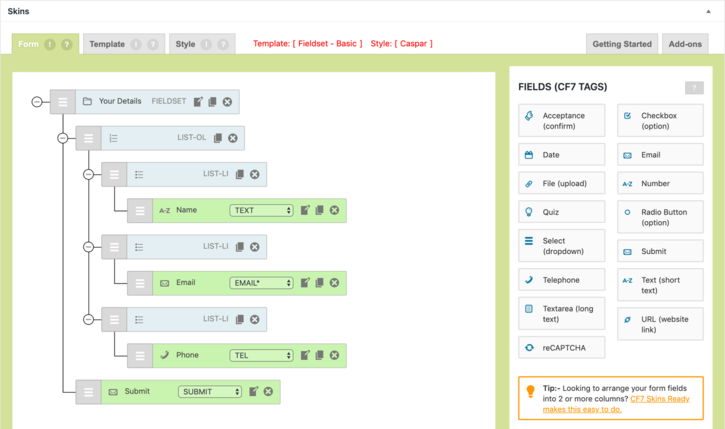Edit the Your Details fieldset

pos(198,102)
